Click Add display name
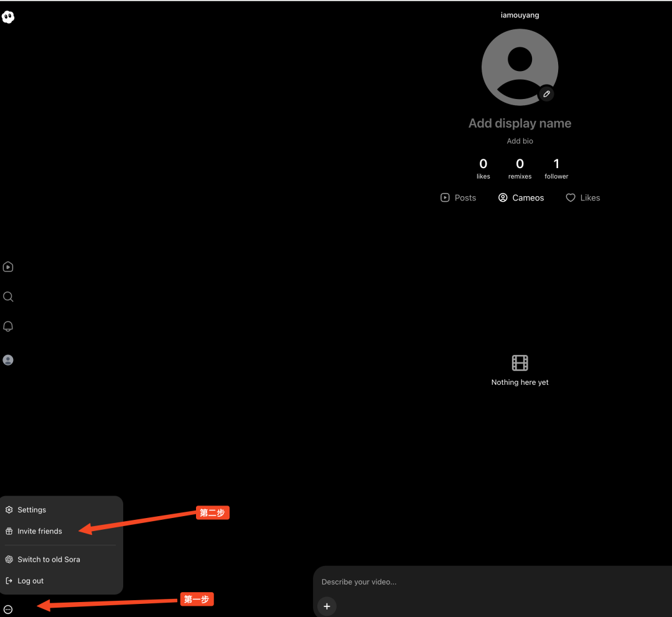The image size is (672, 617). (x=520, y=123)
